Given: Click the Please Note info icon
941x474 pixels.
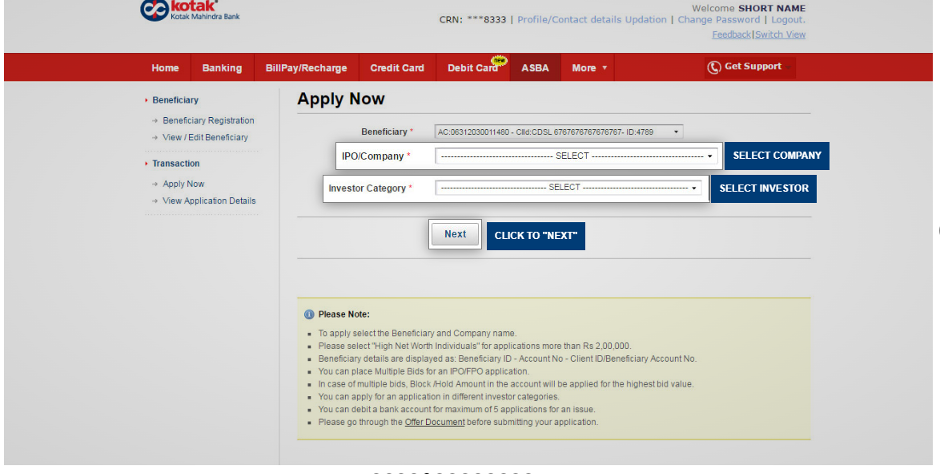Looking at the screenshot, I should coord(309,314).
